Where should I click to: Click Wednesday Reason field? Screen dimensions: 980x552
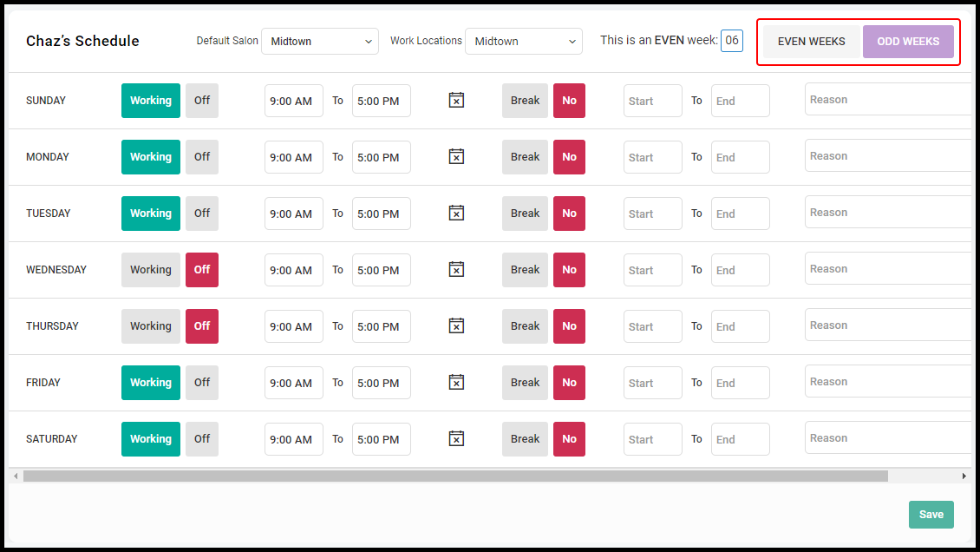[889, 269]
